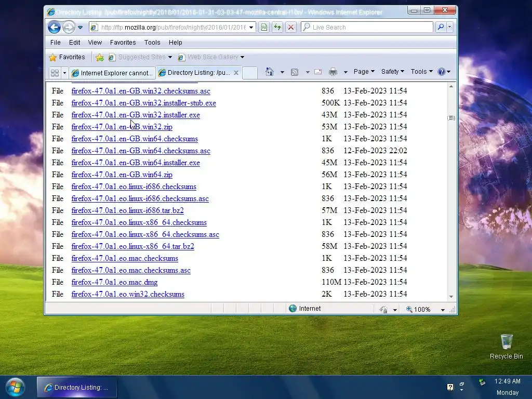Click the vertical scrollbar thumb
The height and width of the screenshot is (399, 532).
coord(451,118)
